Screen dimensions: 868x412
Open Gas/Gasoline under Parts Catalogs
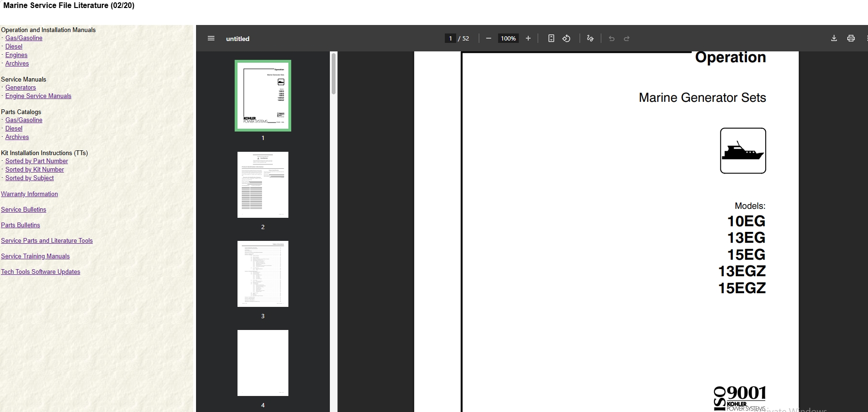coord(24,120)
